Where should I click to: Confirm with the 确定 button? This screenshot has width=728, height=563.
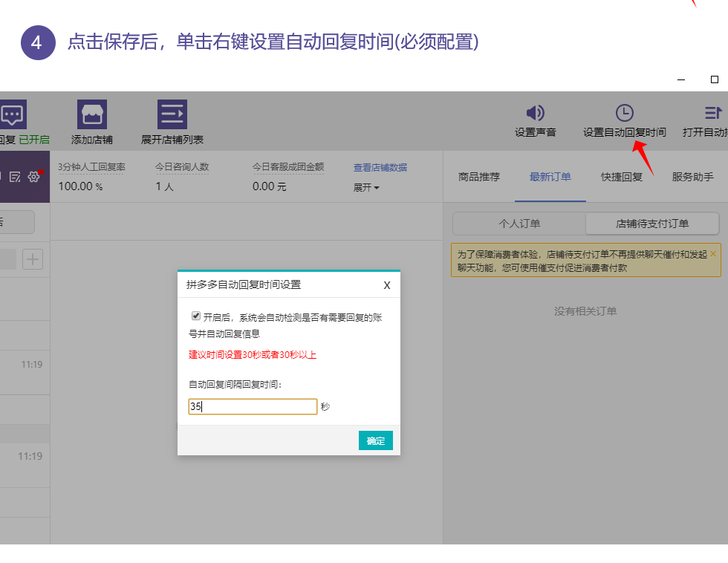coord(376,440)
